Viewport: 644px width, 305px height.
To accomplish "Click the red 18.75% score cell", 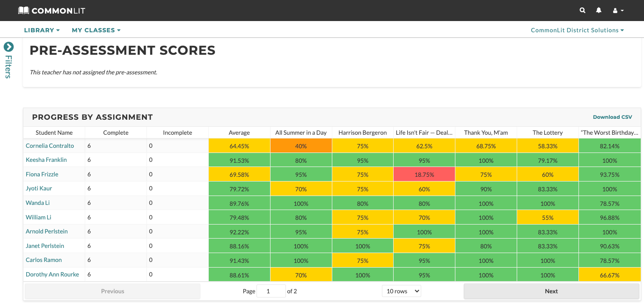I will 424,174.
